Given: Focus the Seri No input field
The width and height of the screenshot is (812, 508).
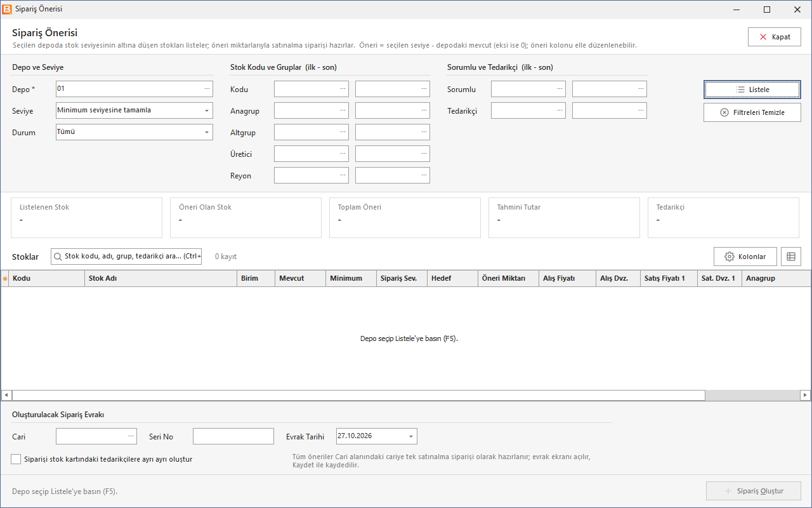Looking at the screenshot, I should (233, 436).
